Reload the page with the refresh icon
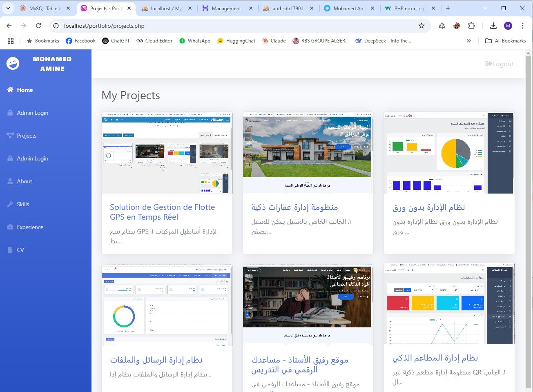This screenshot has width=533, height=392. coord(38,25)
